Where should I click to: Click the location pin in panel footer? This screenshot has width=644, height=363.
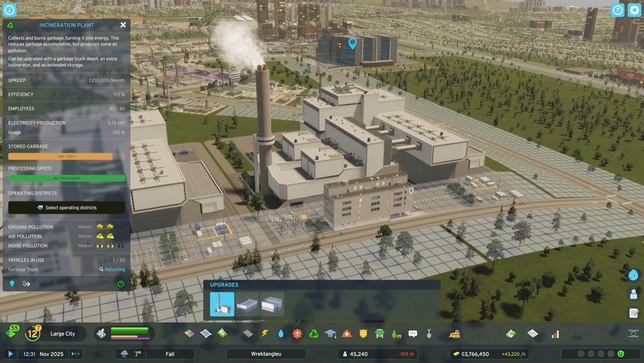[x=12, y=284]
